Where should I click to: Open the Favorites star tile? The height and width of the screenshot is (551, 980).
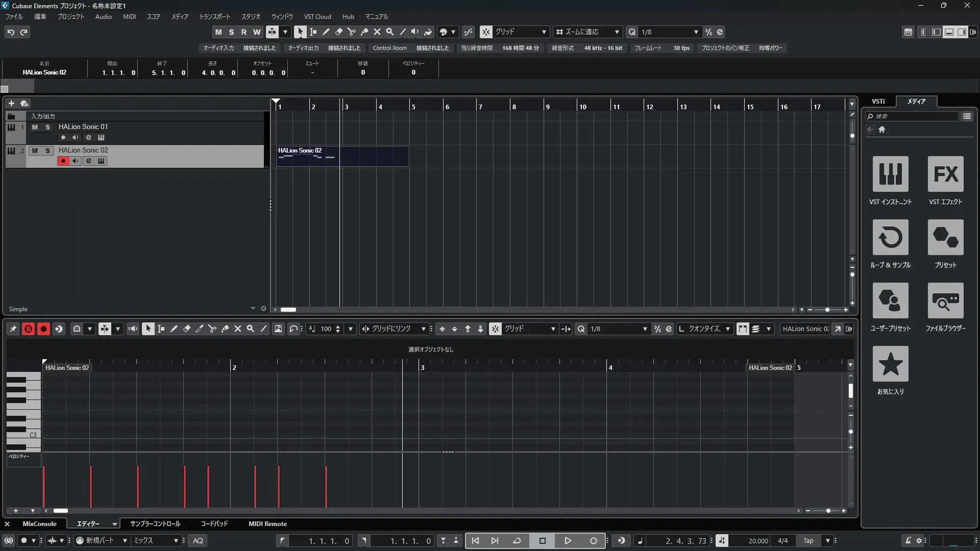point(890,364)
